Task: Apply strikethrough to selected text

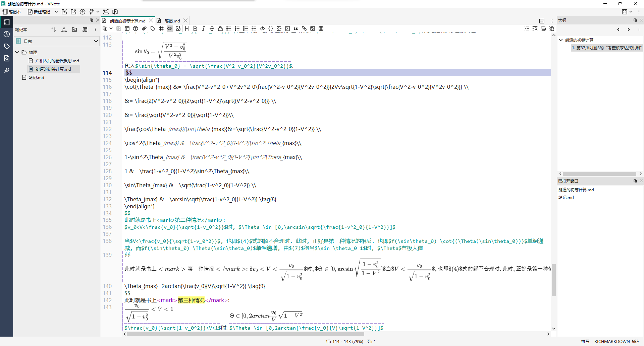Action: (x=212, y=29)
